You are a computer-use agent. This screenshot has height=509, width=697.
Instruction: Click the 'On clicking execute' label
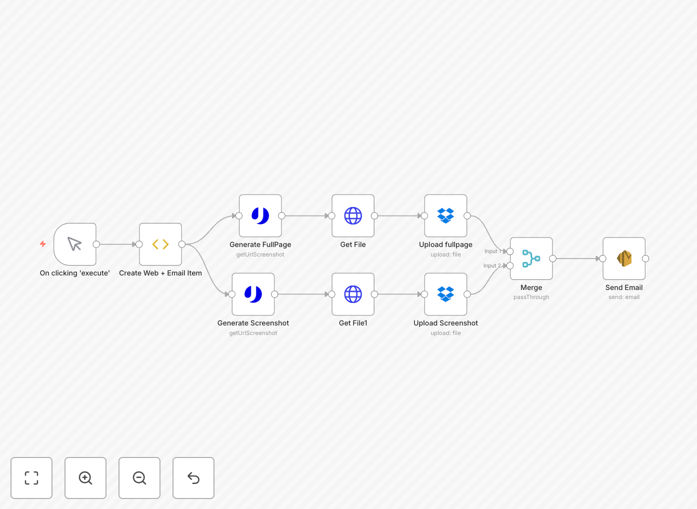click(x=75, y=273)
